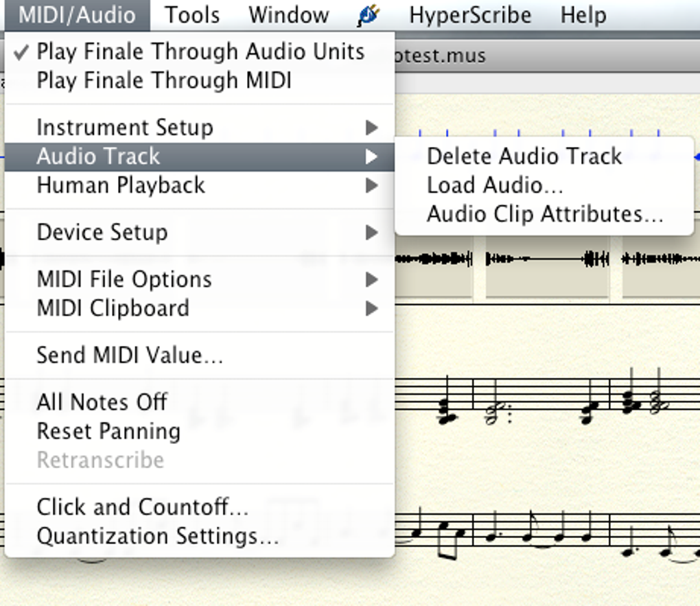Viewport: 700px width, 606px height.
Task: Select Load Audio... from submenu
Action: click(x=544, y=185)
